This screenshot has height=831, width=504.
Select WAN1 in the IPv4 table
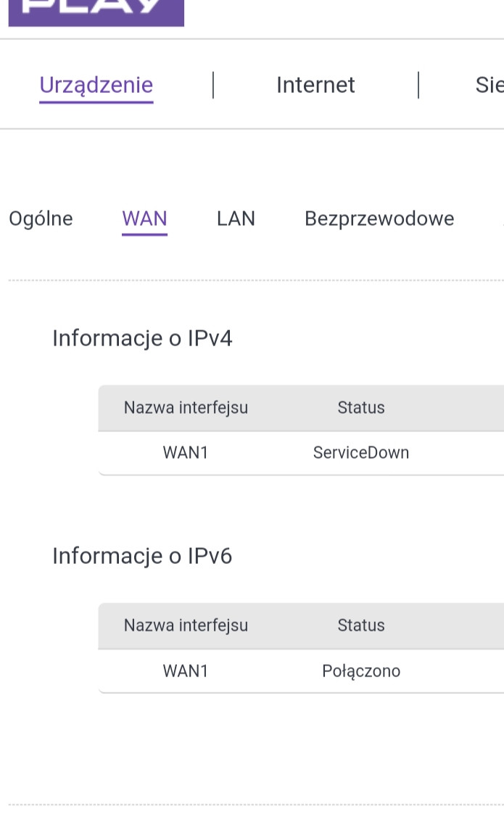point(186,453)
